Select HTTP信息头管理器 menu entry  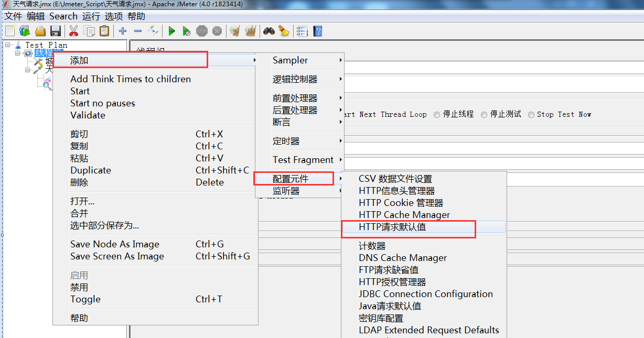(x=424, y=191)
